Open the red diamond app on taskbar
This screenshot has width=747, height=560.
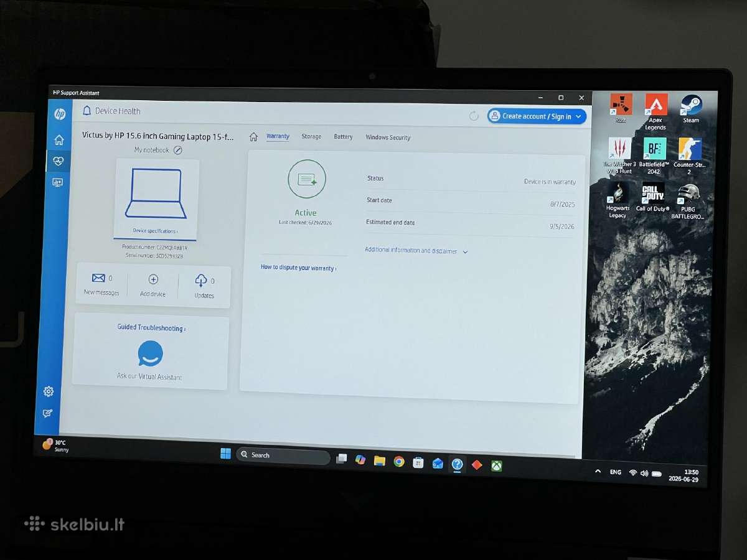(477, 465)
